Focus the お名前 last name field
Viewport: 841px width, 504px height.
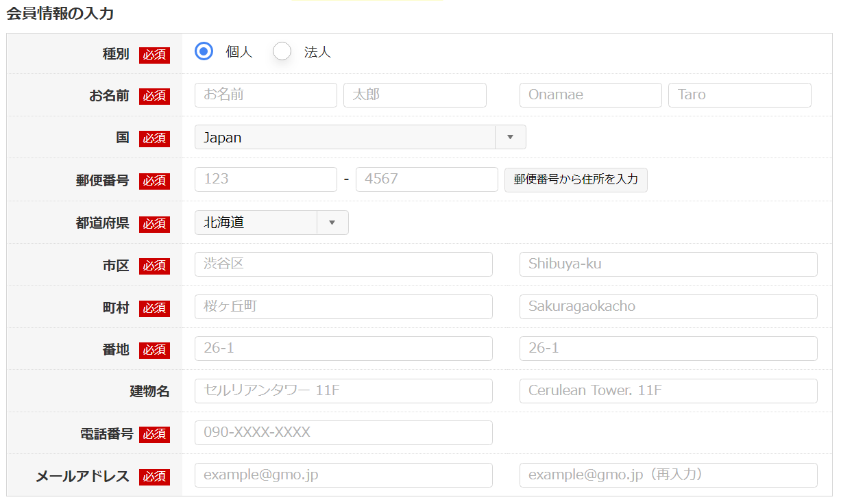[x=266, y=95]
